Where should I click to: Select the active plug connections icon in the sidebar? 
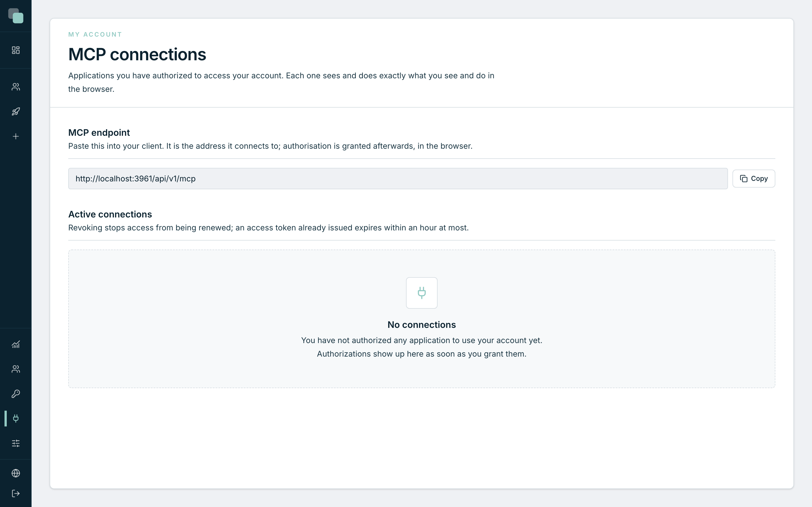tap(16, 419)
